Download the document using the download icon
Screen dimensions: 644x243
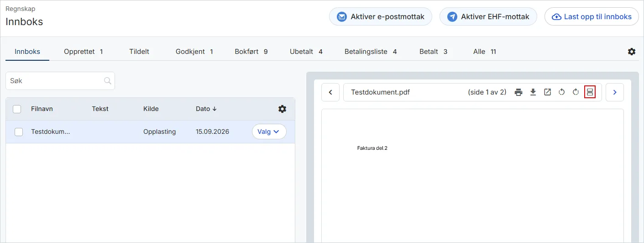533,92
